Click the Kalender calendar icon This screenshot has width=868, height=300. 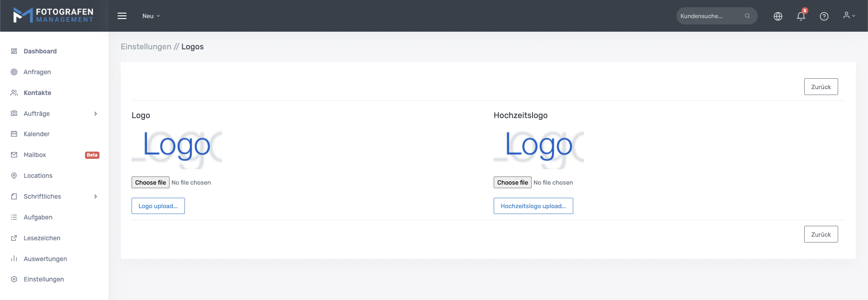[x=14, y=134]
